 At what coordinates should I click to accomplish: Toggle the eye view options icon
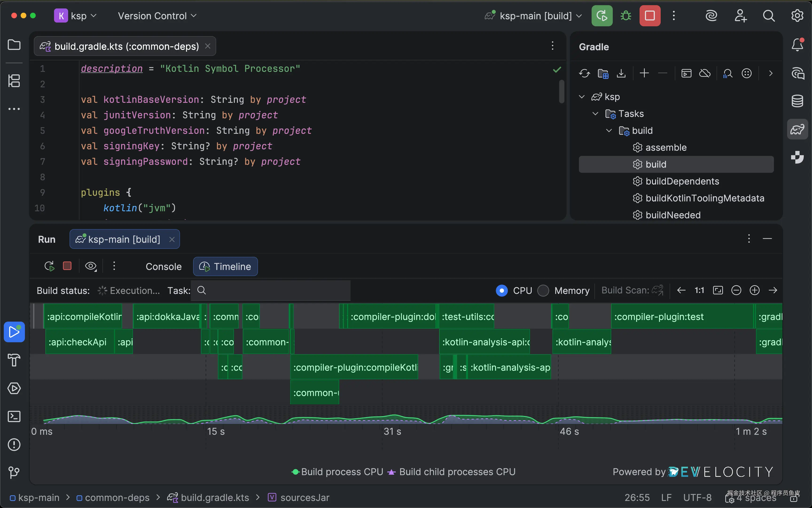(90, 266)
